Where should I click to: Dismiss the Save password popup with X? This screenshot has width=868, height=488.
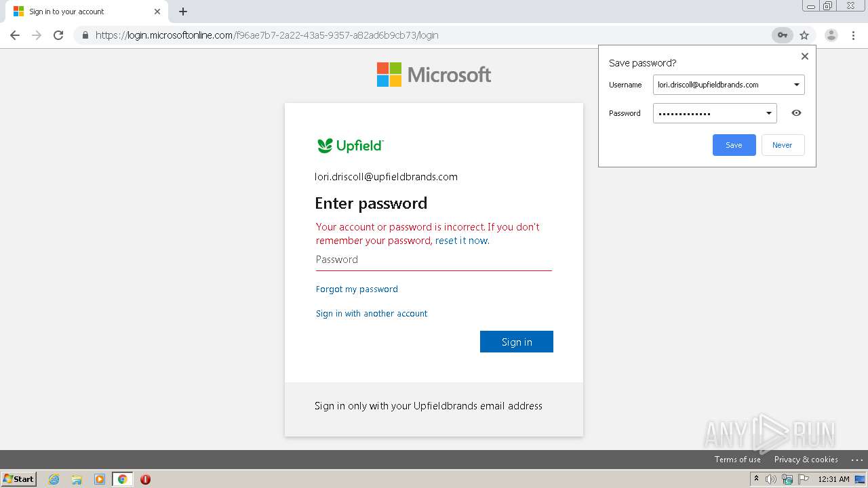805,56
